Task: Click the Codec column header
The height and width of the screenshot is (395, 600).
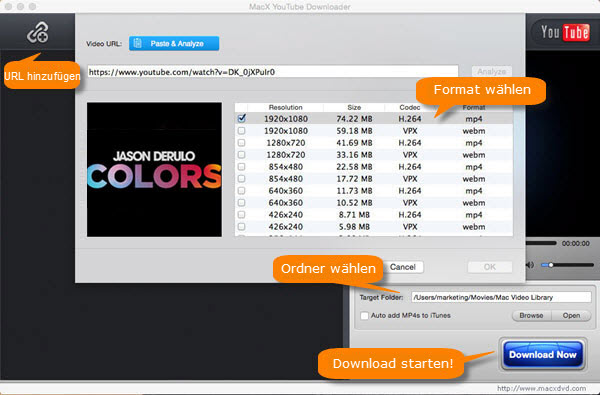Action: pyautogui.click(x=409, y=108)
